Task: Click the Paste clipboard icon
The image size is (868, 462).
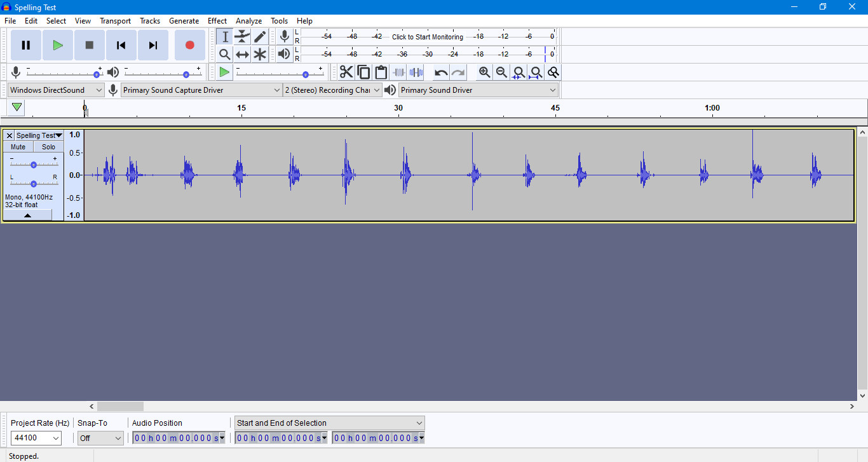Action: tap(381, 72)
